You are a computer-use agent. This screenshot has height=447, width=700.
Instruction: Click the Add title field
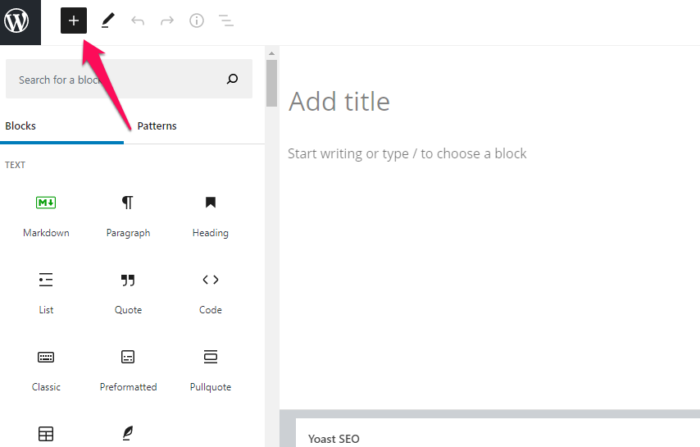339,101
